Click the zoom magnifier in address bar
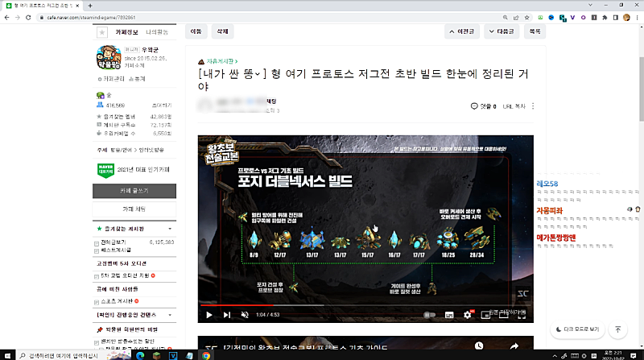The width and height of the screenshot is (644, 360). 506,17
